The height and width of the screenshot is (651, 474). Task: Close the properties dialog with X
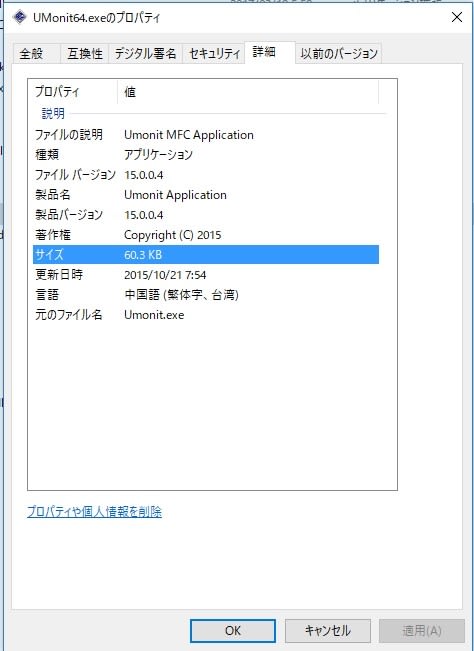point(457,17)
